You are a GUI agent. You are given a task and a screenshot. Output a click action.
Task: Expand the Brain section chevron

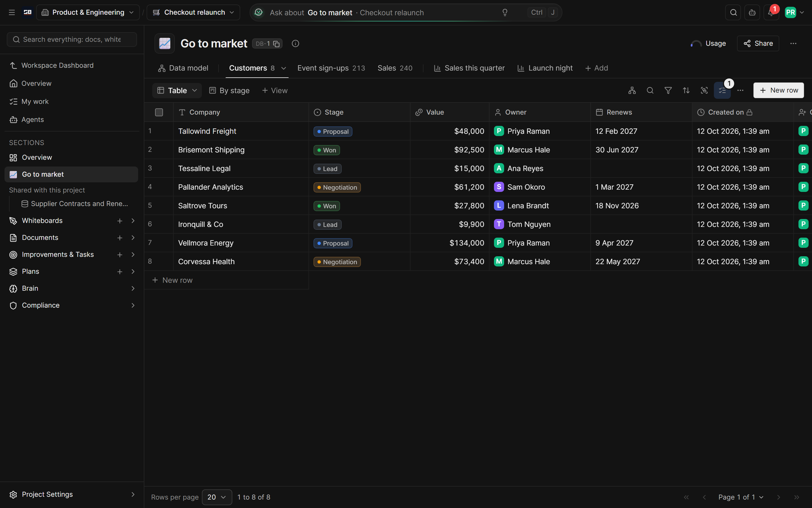coord(133,288)
